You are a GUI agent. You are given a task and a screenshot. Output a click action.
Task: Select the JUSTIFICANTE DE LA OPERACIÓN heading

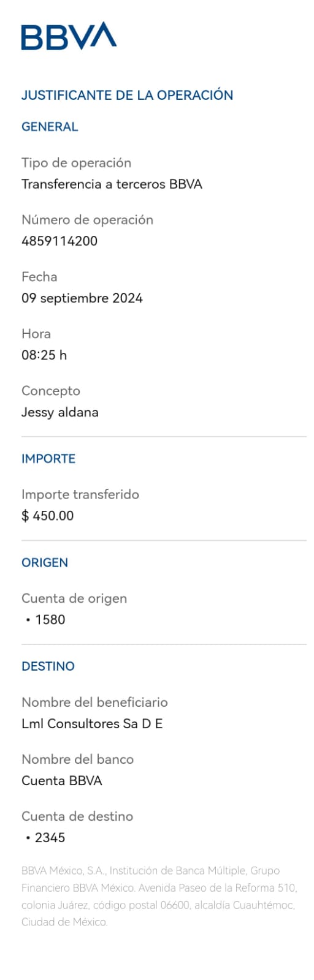point(127,95)
